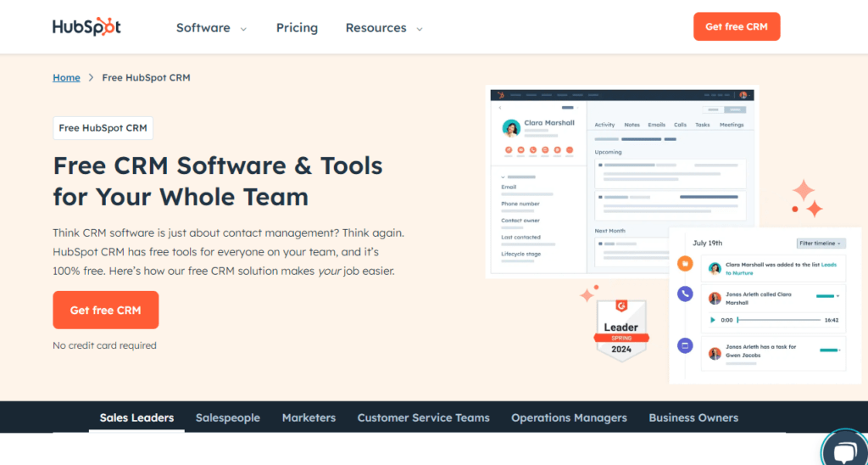Switch to the Salespeople tab
868x465 pixels.
[x=227, y=417]
